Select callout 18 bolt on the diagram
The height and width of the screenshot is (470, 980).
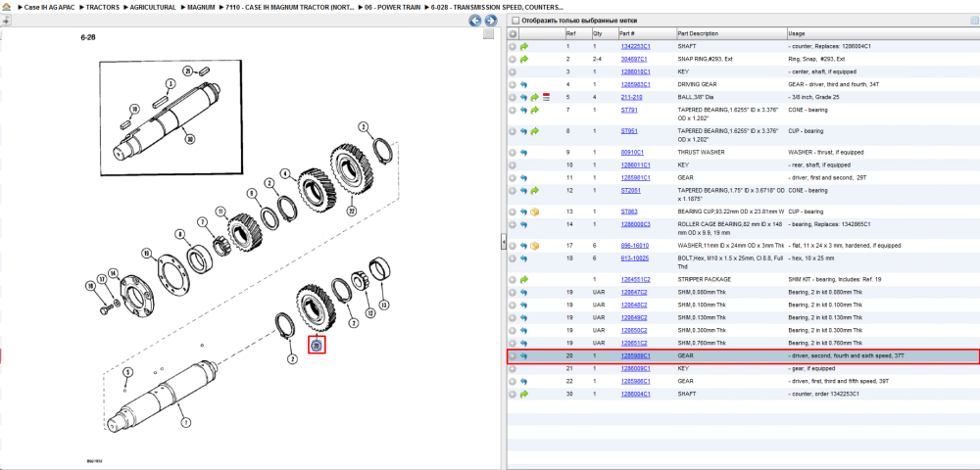point(91,287)
